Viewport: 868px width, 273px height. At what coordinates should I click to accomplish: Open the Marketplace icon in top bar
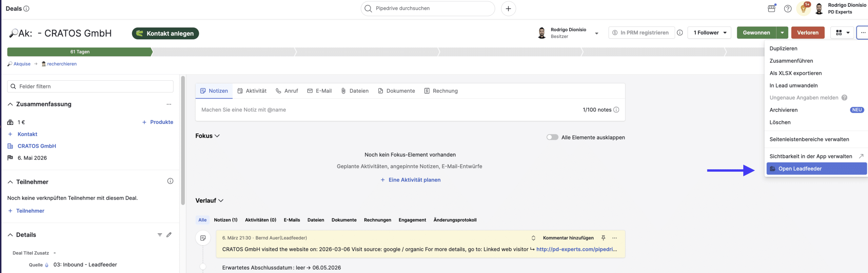[772, 8]
